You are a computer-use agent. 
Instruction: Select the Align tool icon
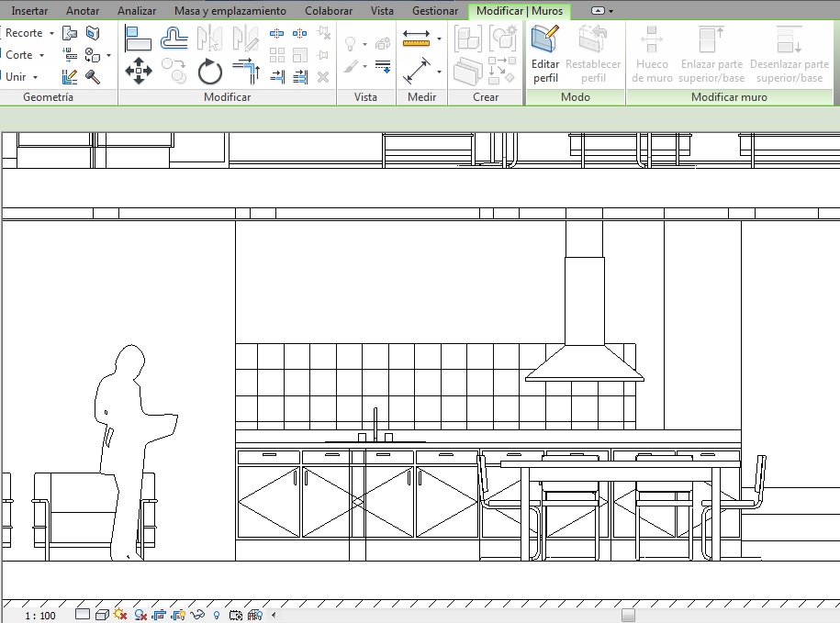click(x=138, y=38)
